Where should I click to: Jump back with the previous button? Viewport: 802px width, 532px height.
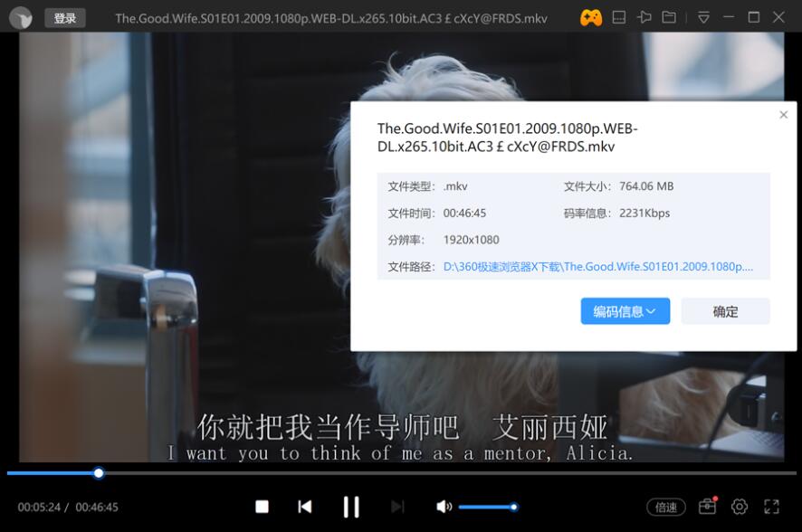pyautogui.click(x=305, y=507)
